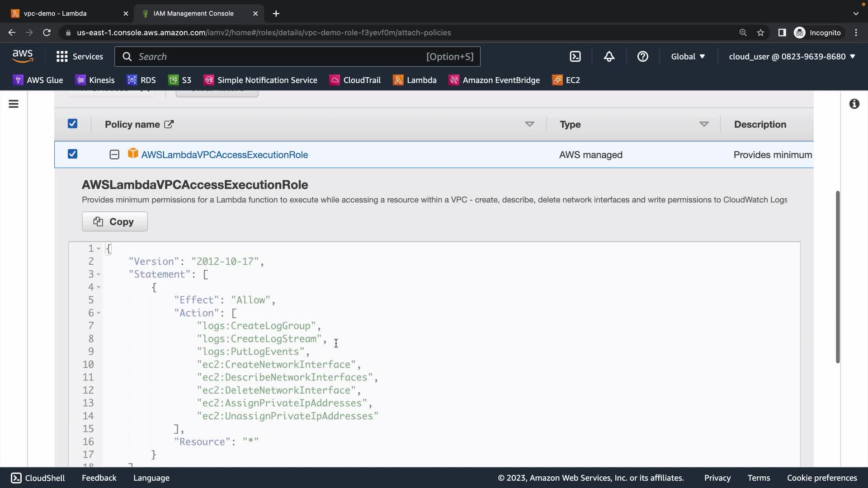Click the AWS logo home icon

pyautogui.click(x=23, y=56)
